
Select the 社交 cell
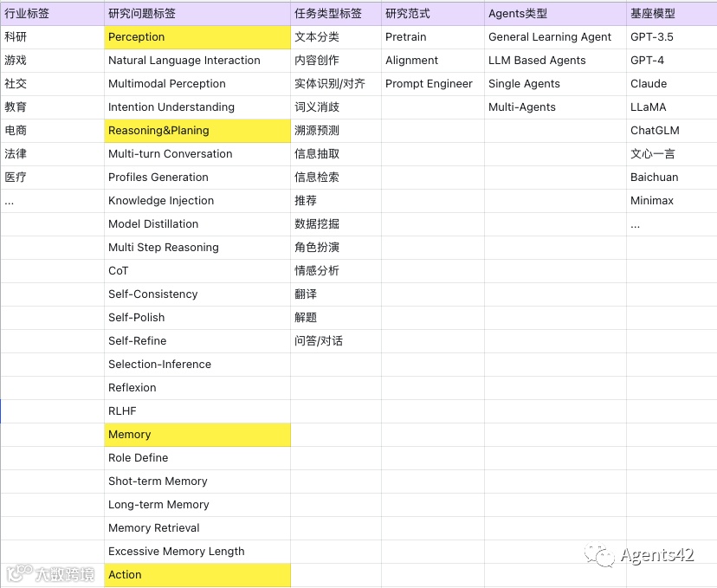(52, 84)
